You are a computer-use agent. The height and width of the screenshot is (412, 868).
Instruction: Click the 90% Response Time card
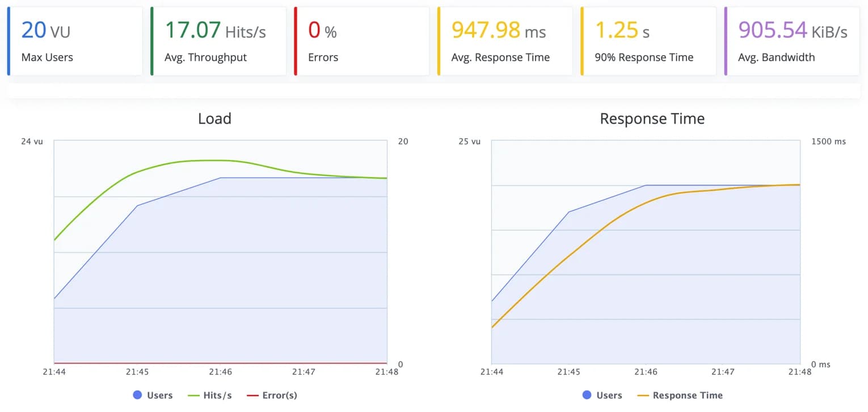(647, 40)
